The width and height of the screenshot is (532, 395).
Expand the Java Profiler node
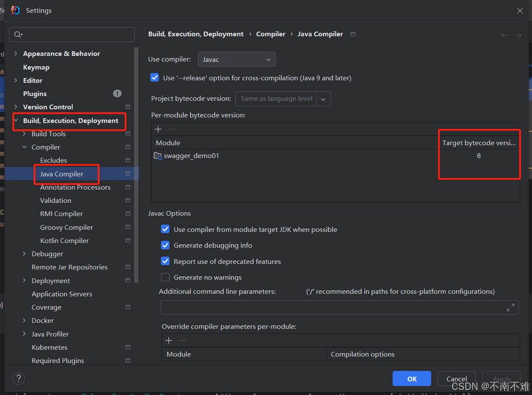24,334
